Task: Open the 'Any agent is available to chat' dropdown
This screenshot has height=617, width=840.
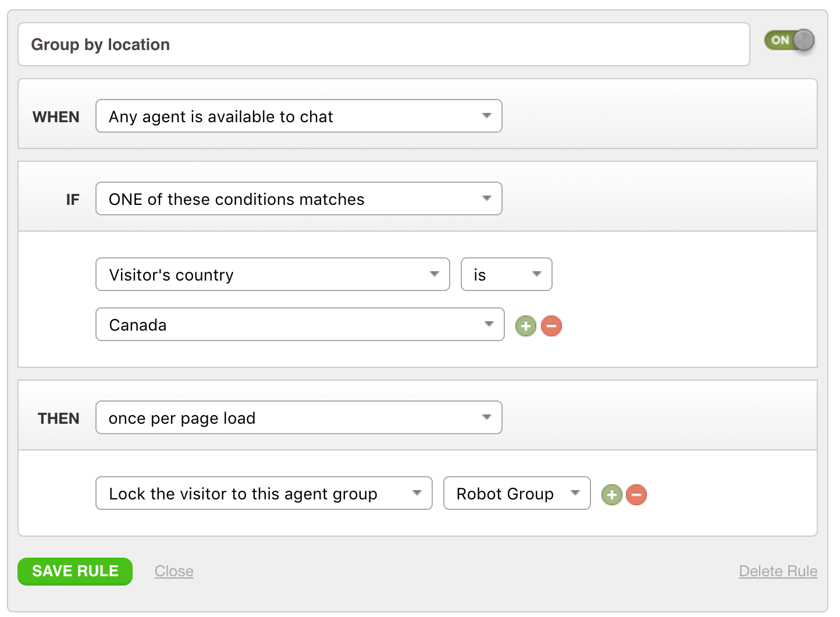Action: [x=298, y=116]
